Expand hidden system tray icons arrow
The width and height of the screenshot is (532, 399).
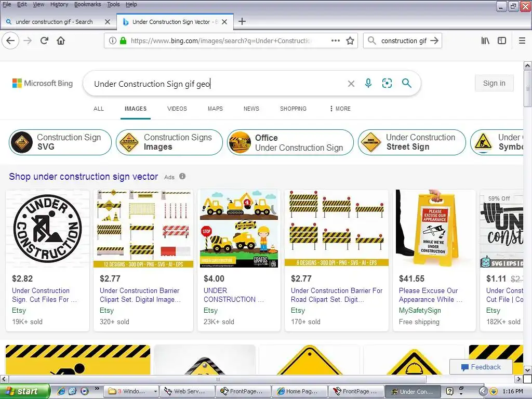click(483, 391)
